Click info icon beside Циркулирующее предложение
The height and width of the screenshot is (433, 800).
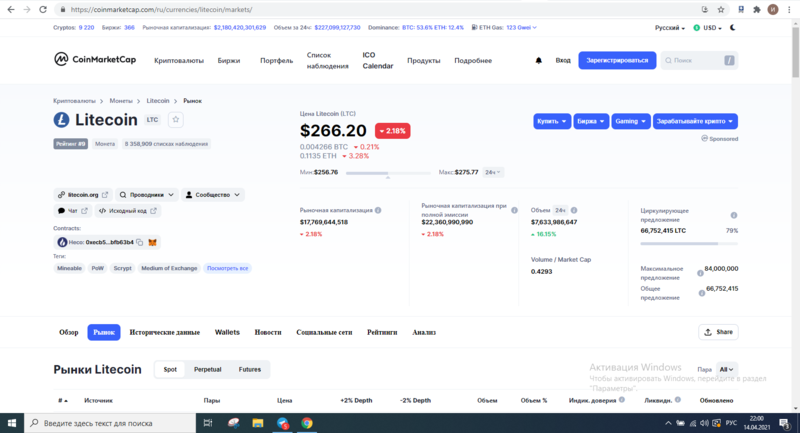(734, 215)
